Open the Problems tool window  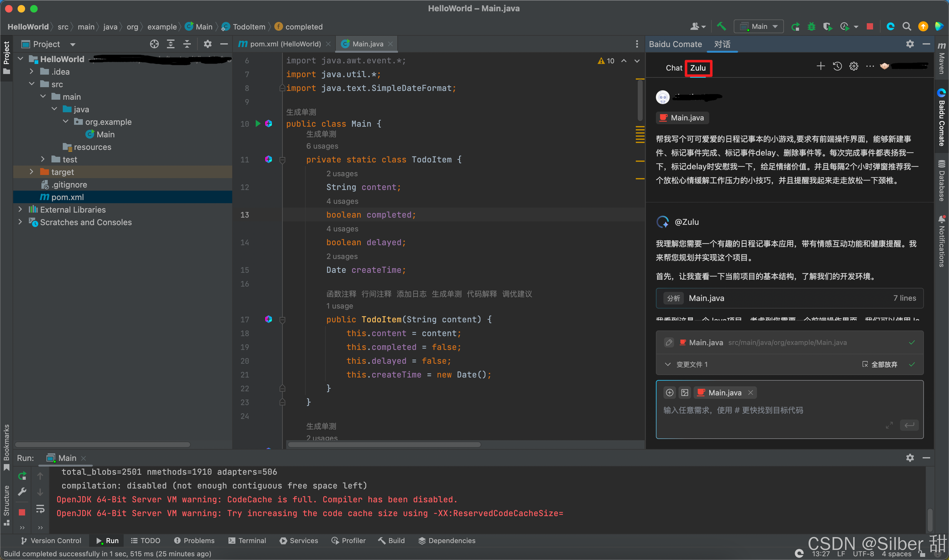[194, 541]
